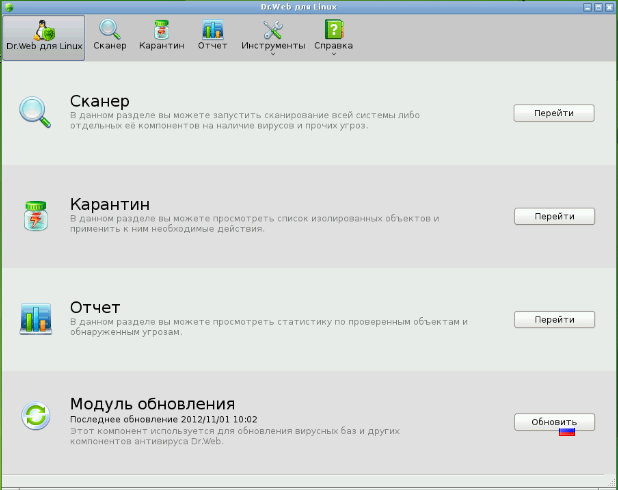Expand the Инструменты toolbar menu
The image size is (618, 490).
tap(273, 37)
